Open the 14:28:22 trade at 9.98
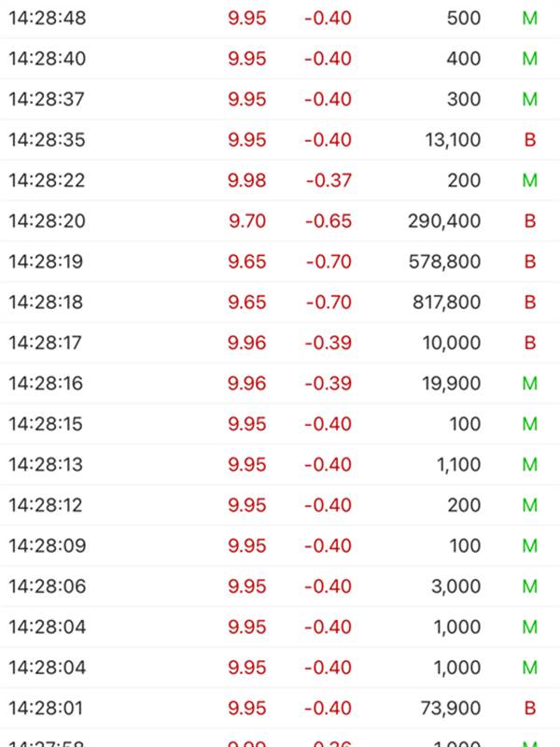This screenshot has height=747, width=560. 280,180
